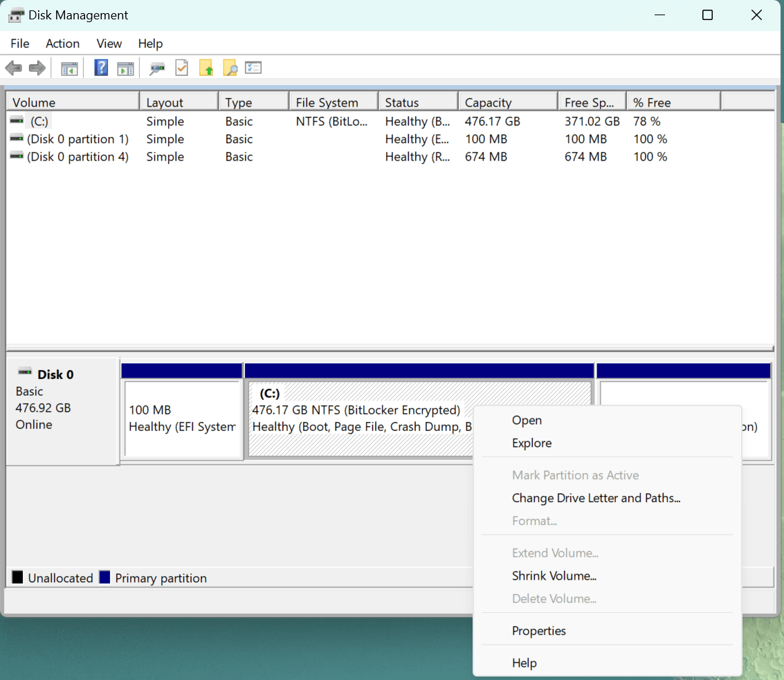Open the View menu
The image size is (784, 680).
[109, 44]
